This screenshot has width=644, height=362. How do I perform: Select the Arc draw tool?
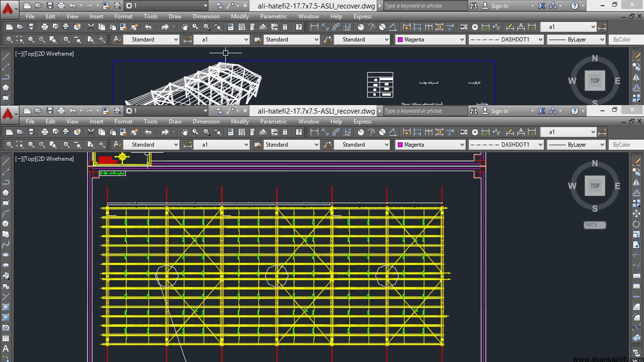point(6,214)
